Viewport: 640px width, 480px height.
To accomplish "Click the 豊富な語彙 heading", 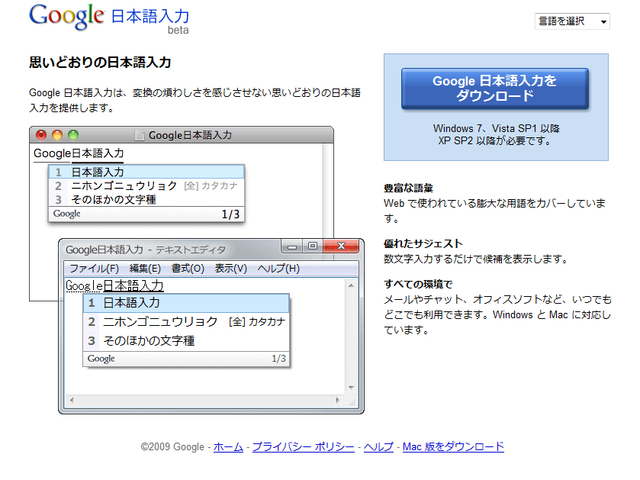I will point(409,188).
